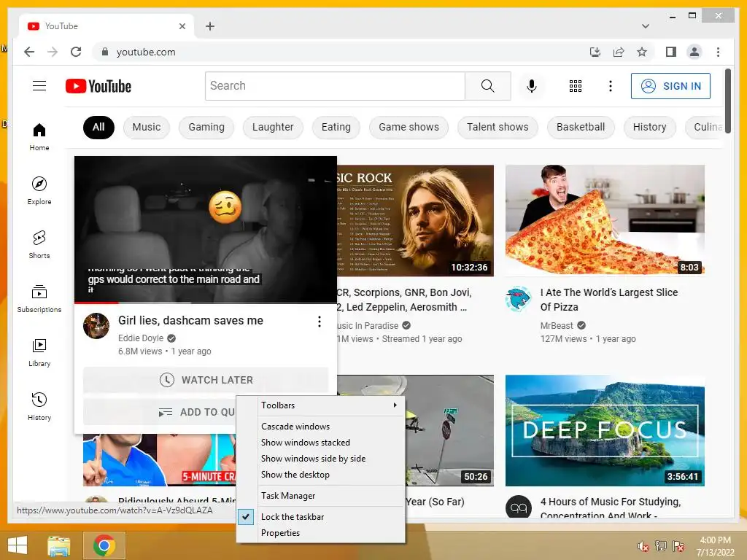Open Shorts in the sidebar
Image resolution: width=747 pixels, height=560 pixels.
pyautogui.click(x=39, y=244)
